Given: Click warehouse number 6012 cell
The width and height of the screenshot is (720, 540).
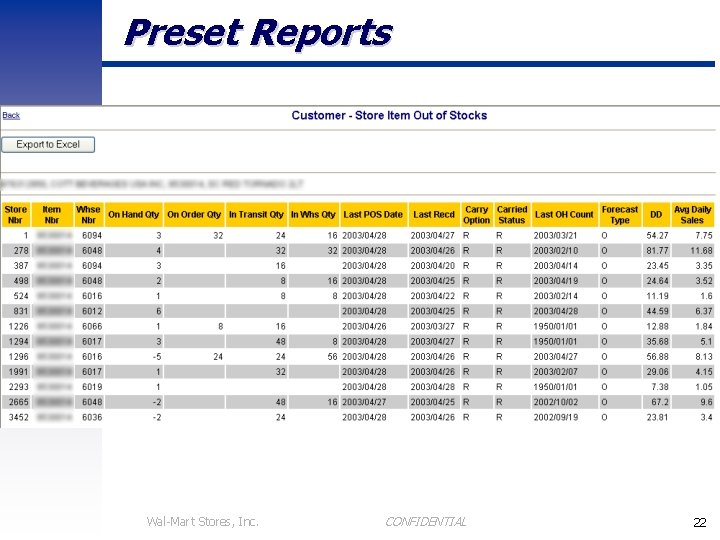Looking at the screenshot, I should [89, 311].
